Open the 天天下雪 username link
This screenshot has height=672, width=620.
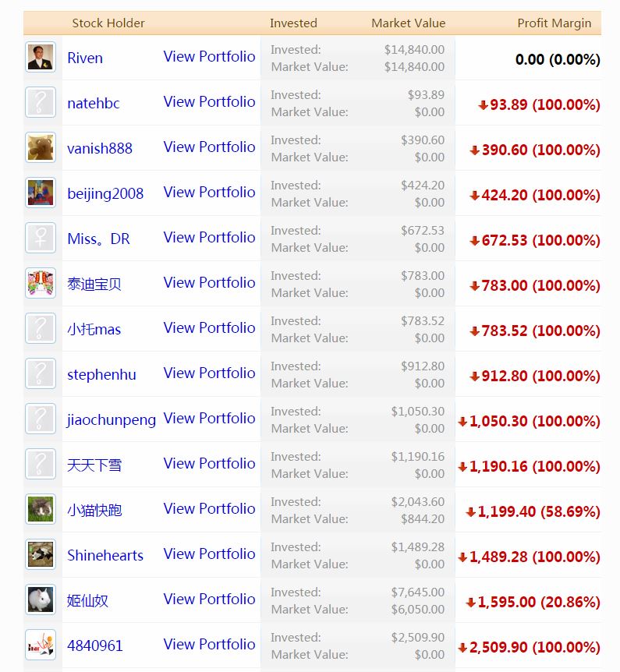[x=94, y=465]
